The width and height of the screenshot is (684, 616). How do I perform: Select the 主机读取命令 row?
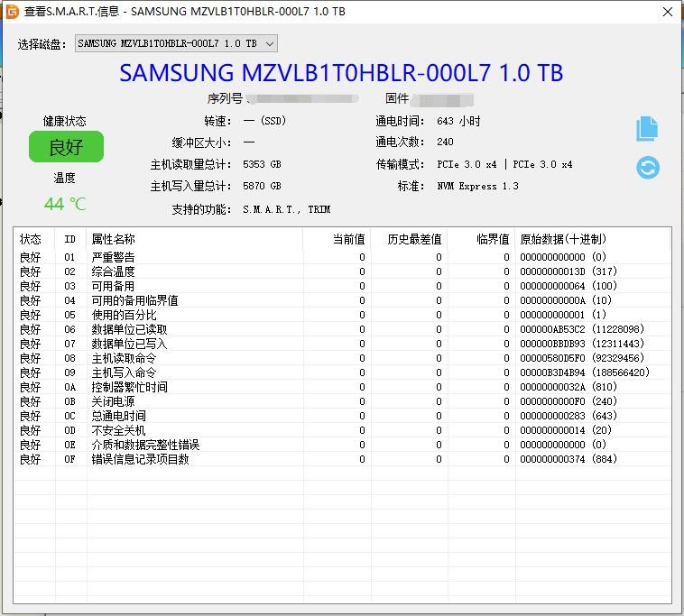point(342,358)
